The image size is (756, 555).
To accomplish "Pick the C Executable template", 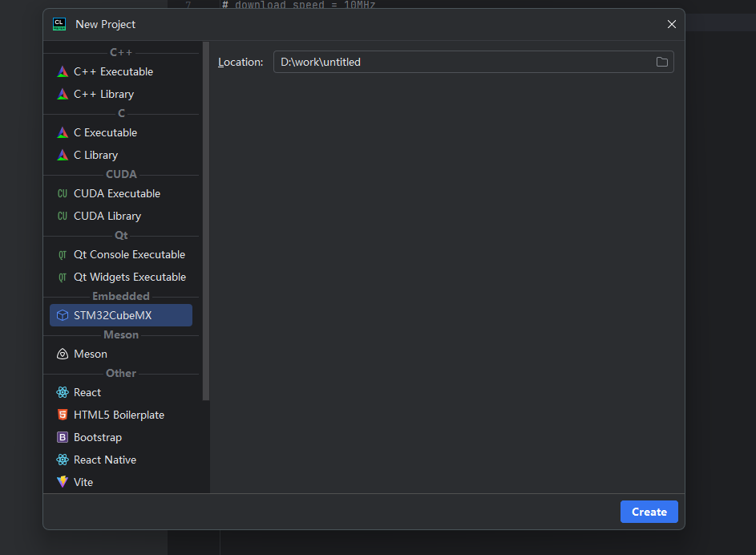I will (x=121, y=132).
